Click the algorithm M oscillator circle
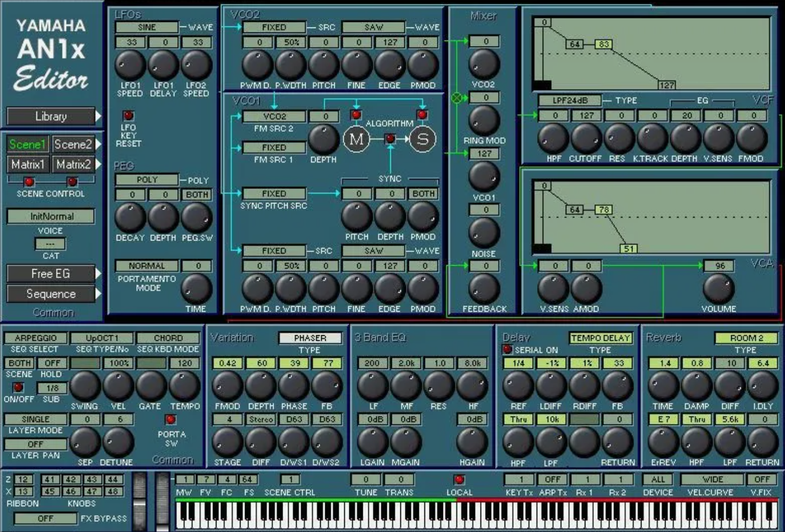The width and height of the screenshot is (785, 532). click(x=357, y=139)
